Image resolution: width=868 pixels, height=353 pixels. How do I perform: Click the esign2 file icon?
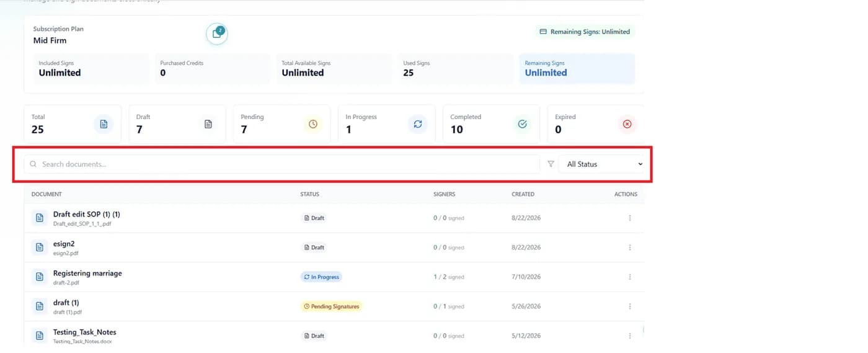click(x=40, y=247)
